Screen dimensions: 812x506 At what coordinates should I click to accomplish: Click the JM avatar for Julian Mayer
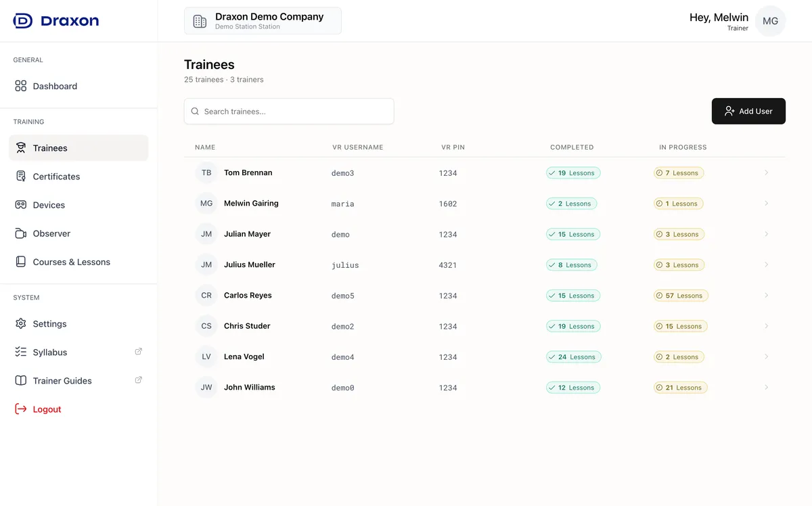tap(206, 234)
